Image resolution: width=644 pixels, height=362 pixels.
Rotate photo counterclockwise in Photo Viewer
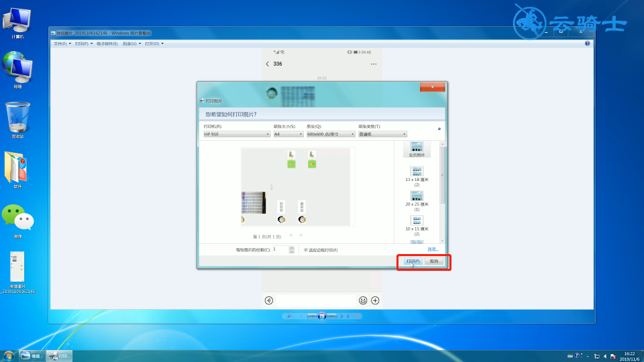[341, 316]
